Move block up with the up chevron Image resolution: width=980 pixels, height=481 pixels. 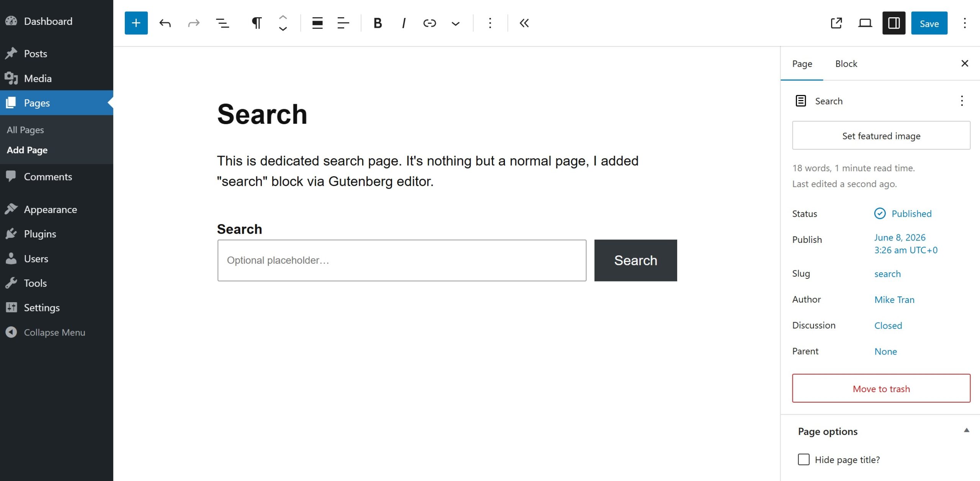click(x=283, y=17)
